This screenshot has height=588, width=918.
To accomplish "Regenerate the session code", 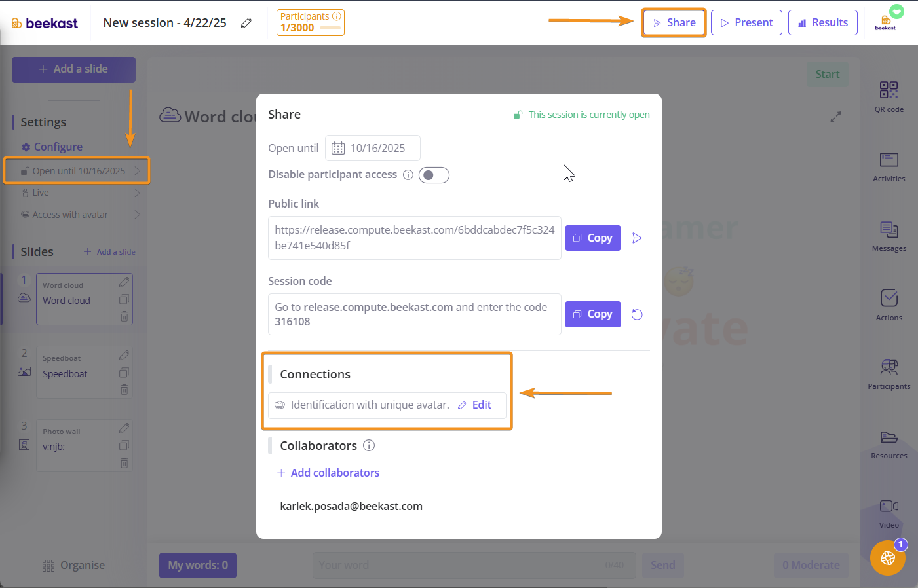I will click(x=637, y=314).
